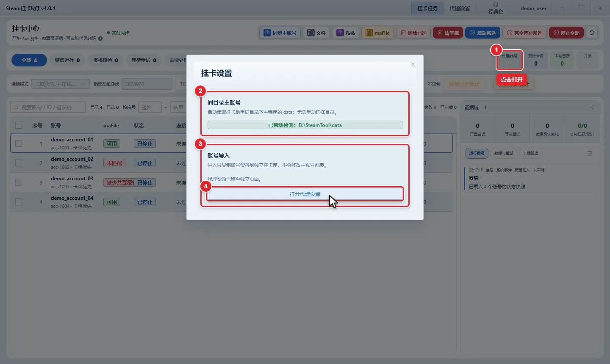Screen dimensions: 610x364
Task: Open the 代理线路 stat tile
Action: 510,60
